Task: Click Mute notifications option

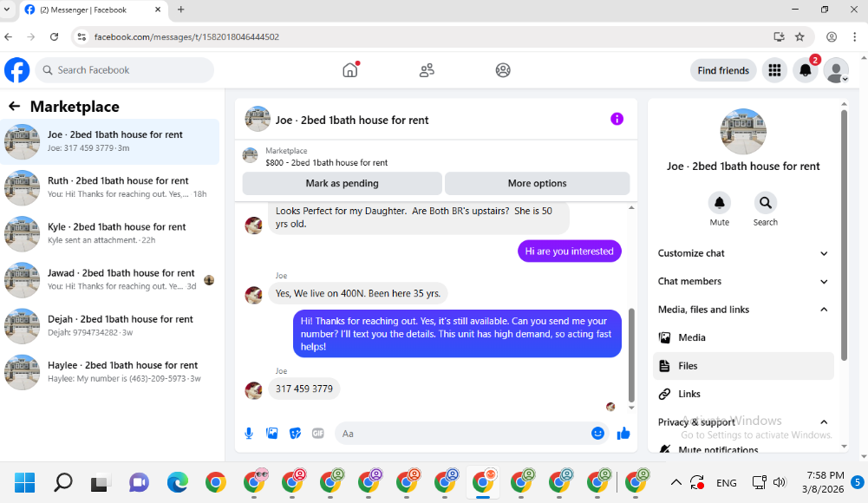Action: (743, 449)
